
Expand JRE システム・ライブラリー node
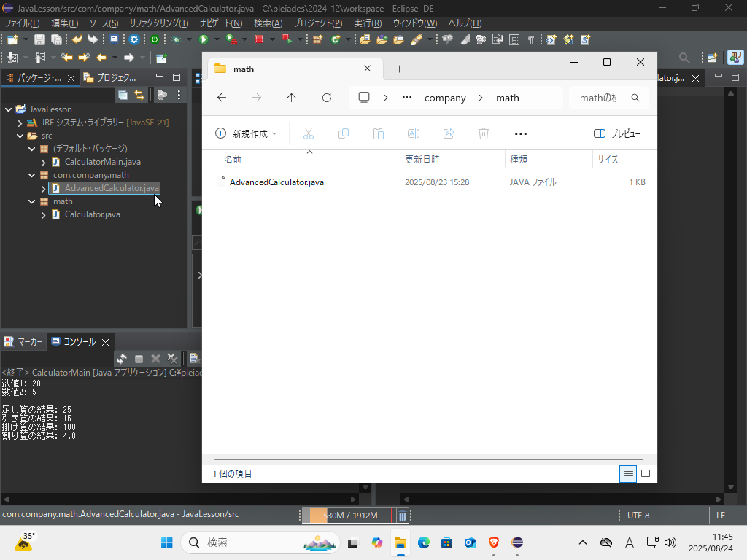click(x=20, y=122)
